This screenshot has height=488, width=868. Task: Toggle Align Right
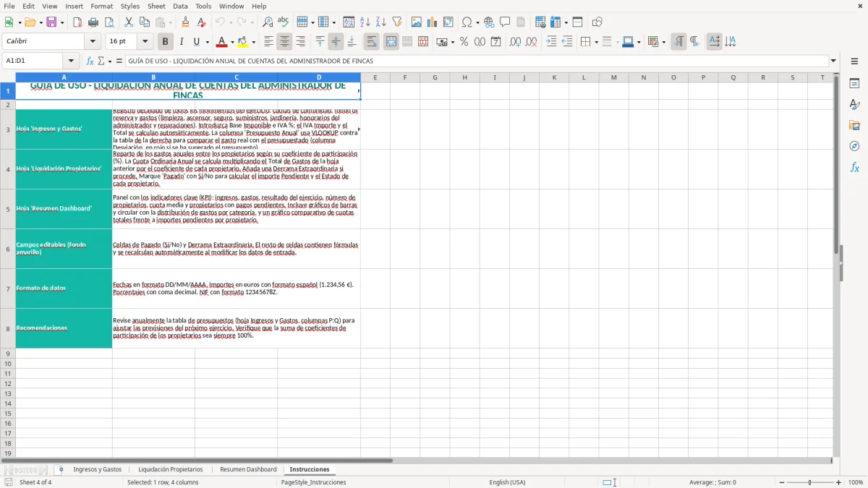point(301,42)
